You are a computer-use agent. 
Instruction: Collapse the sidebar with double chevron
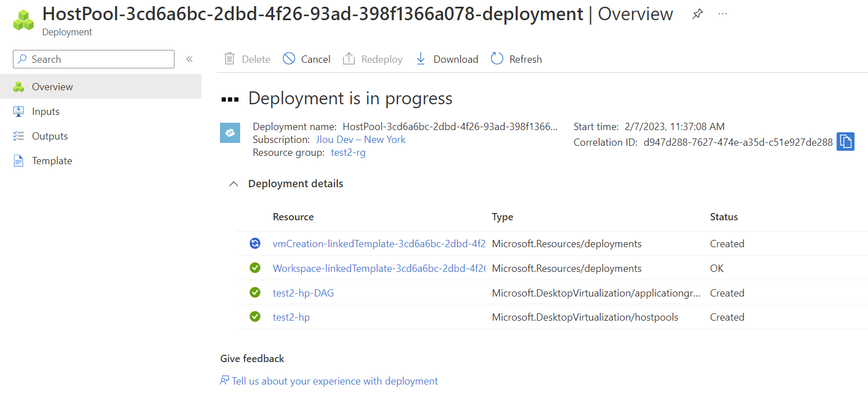point(190,59)
